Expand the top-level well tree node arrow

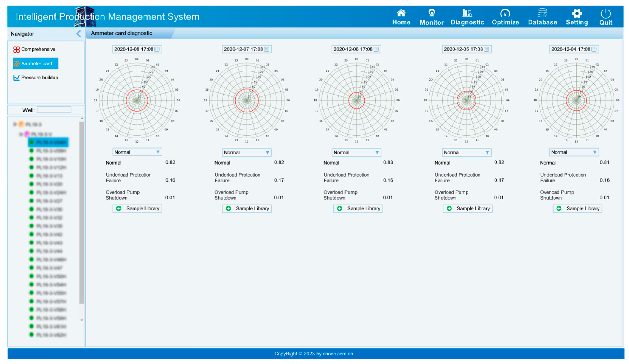click(15, 124)
